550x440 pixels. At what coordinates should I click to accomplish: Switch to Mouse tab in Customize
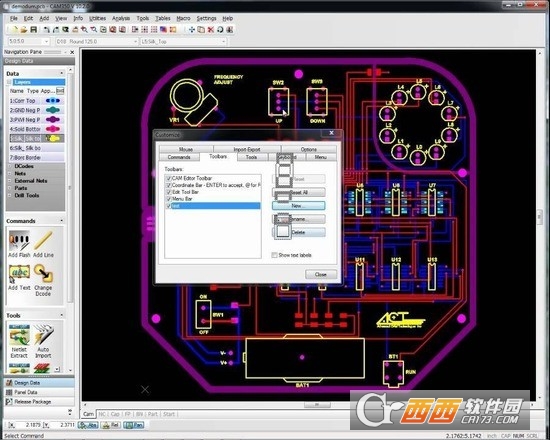pos(186,149)
